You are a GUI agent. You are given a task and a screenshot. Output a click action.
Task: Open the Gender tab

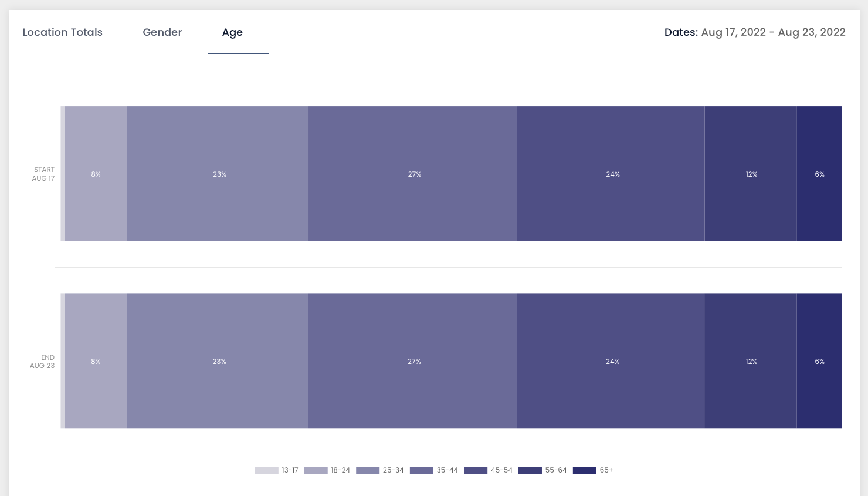pos(162,32)
